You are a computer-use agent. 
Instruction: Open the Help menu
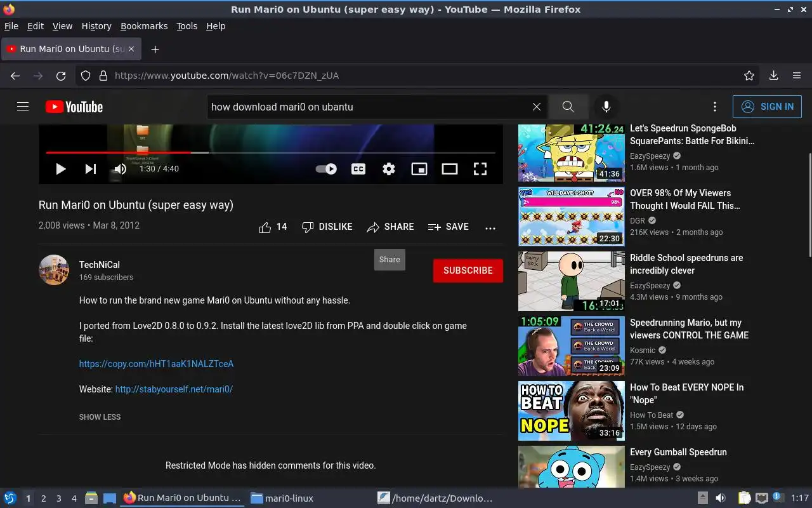[x=216, y=26]
